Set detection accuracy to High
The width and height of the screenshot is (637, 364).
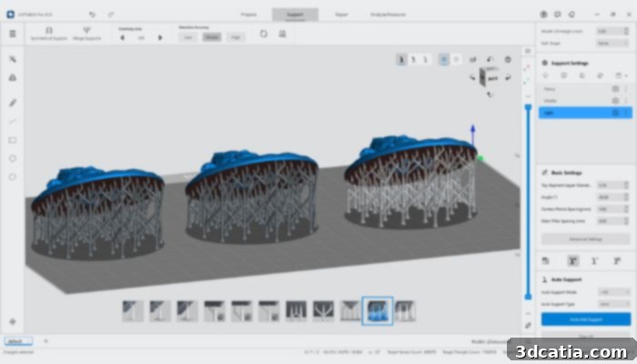tap(236, 37)
